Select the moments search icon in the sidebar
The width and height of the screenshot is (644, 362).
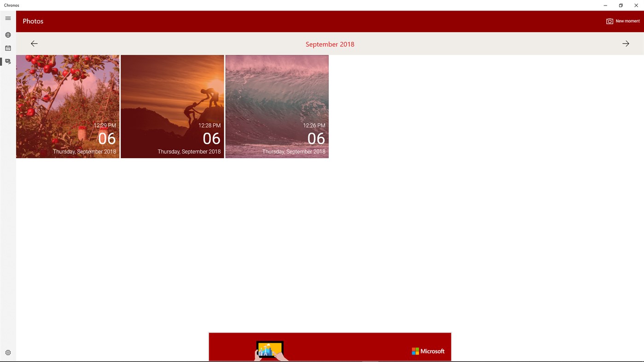pyautogui.click(x=7, y=61)
